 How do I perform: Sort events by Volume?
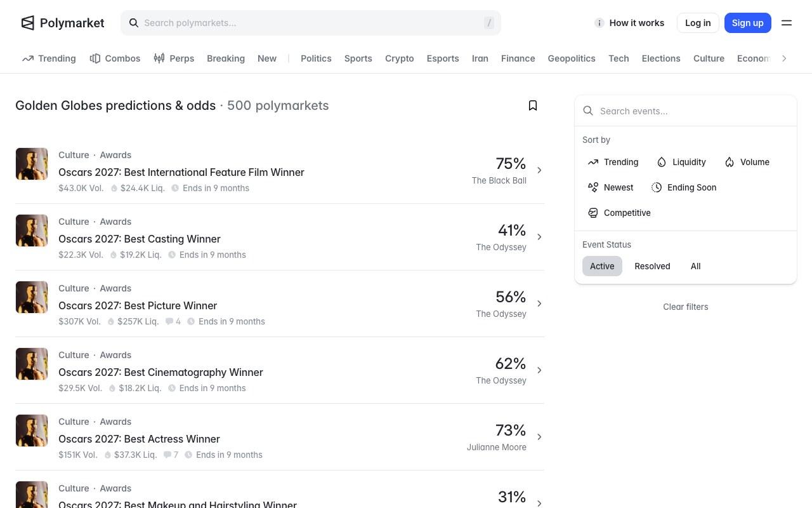[747, 162]
